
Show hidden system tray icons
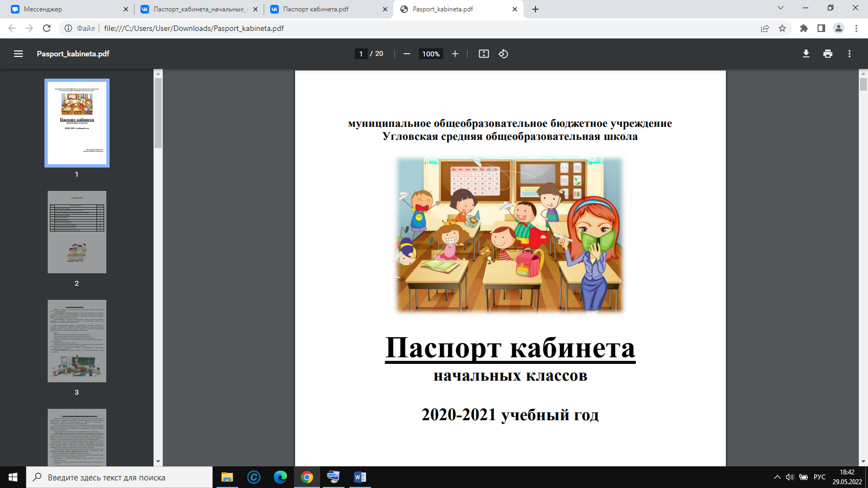[777, 477]
